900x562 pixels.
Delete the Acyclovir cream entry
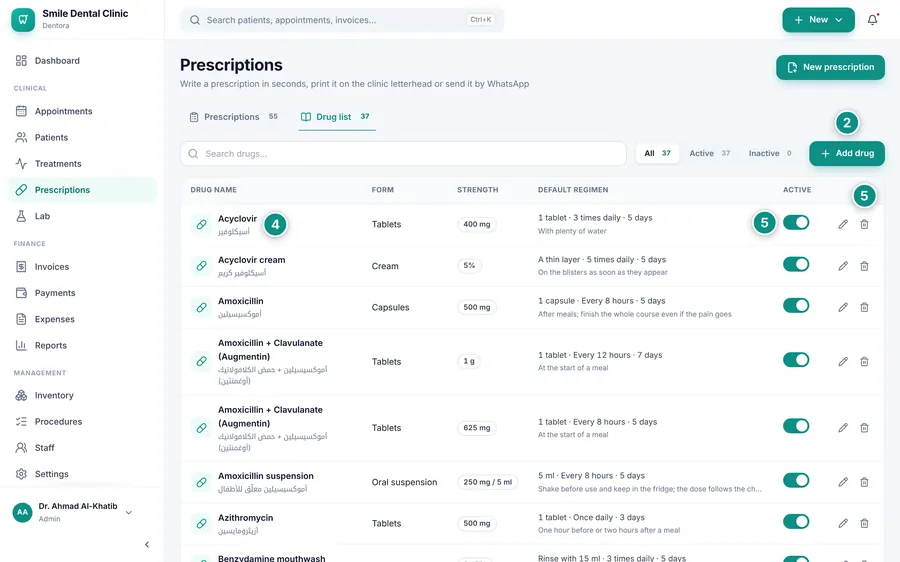click(x=864, y=266)
